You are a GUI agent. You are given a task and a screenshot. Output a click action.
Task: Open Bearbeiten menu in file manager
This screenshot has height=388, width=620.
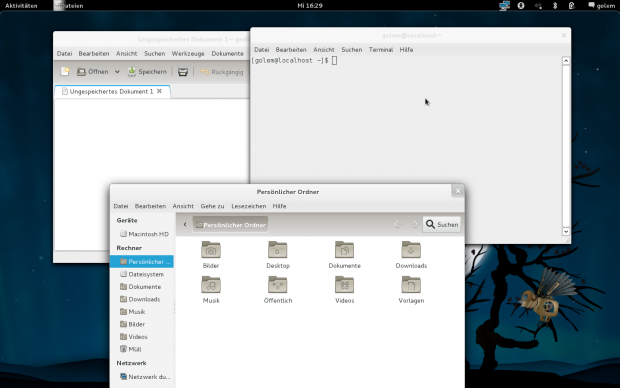point(150,206)
